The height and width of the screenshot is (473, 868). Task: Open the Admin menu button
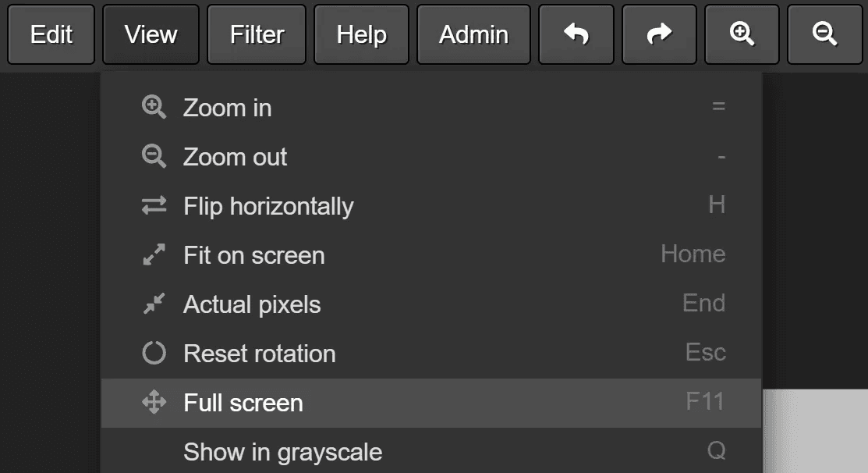[473, 34]
